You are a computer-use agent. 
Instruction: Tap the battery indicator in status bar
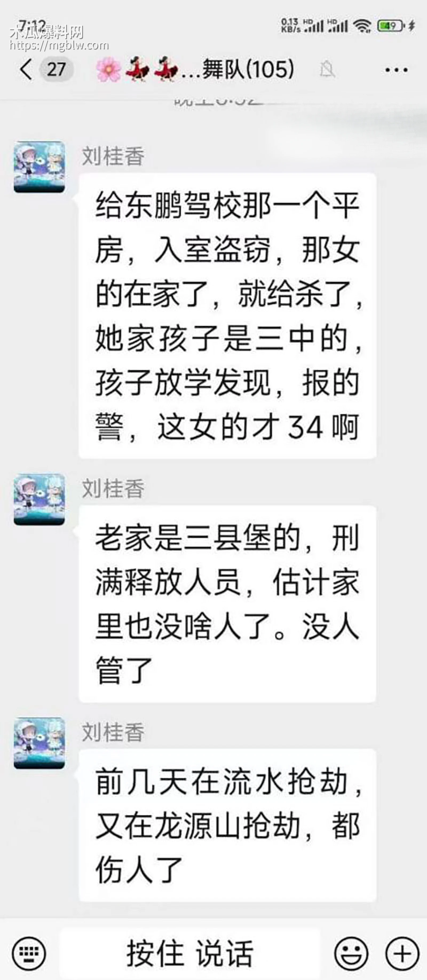390,26
